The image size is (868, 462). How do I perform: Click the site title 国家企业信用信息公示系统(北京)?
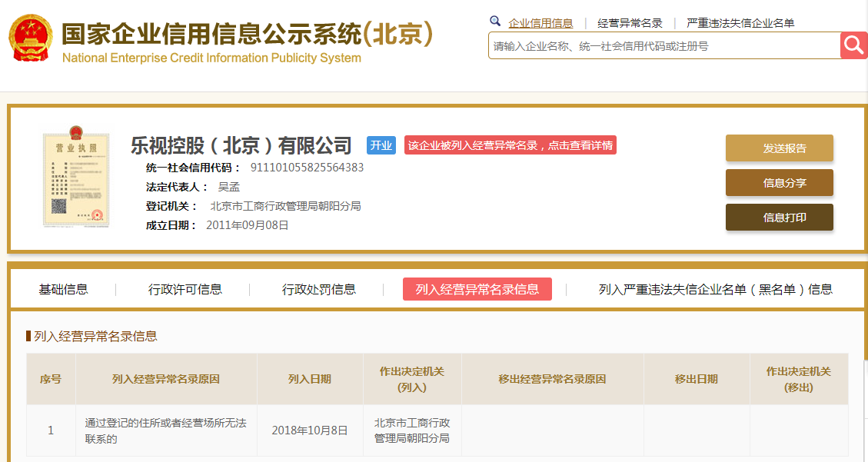tap(247, 35)
